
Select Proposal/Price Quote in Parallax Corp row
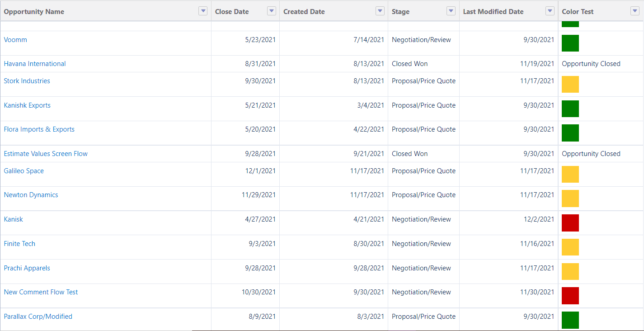point(424,317)
